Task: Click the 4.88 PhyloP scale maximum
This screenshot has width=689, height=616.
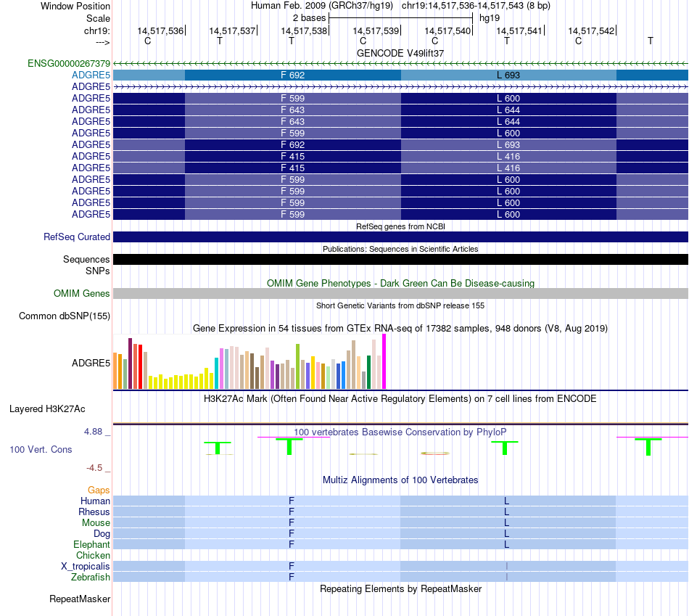Action: (x=93, y=432)
